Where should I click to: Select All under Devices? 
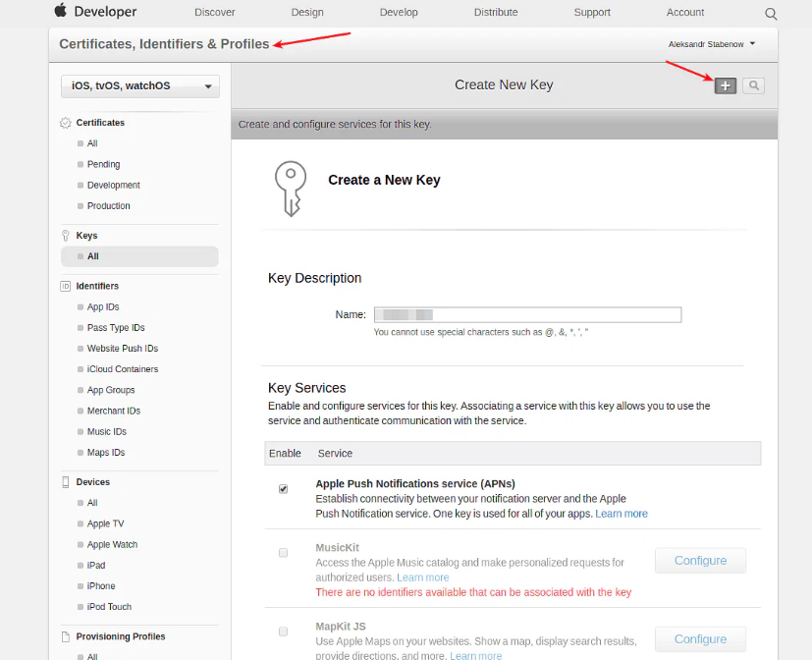point(92,503)
